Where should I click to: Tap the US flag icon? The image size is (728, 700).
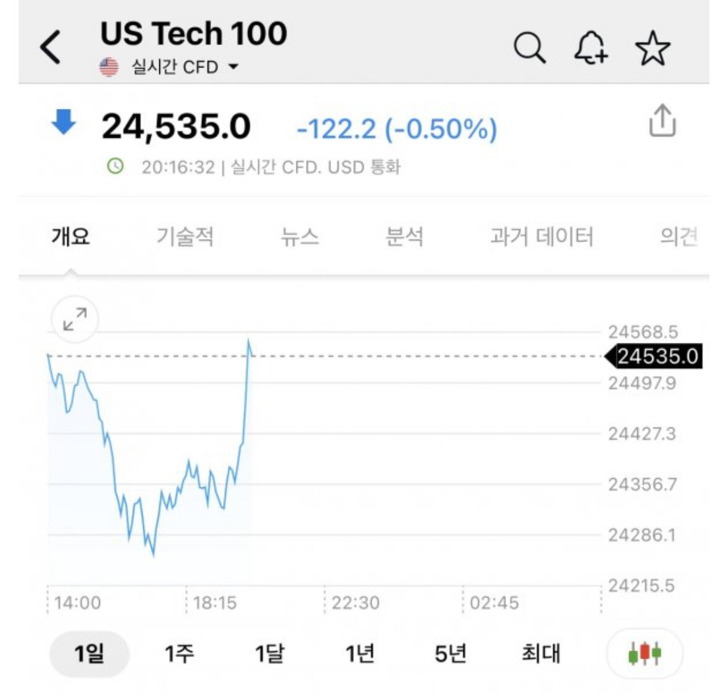[109, 67]
